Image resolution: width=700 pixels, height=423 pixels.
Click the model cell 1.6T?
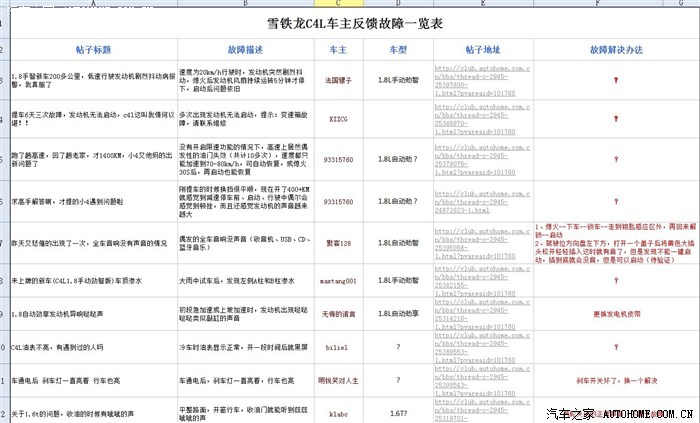point(397,411)
